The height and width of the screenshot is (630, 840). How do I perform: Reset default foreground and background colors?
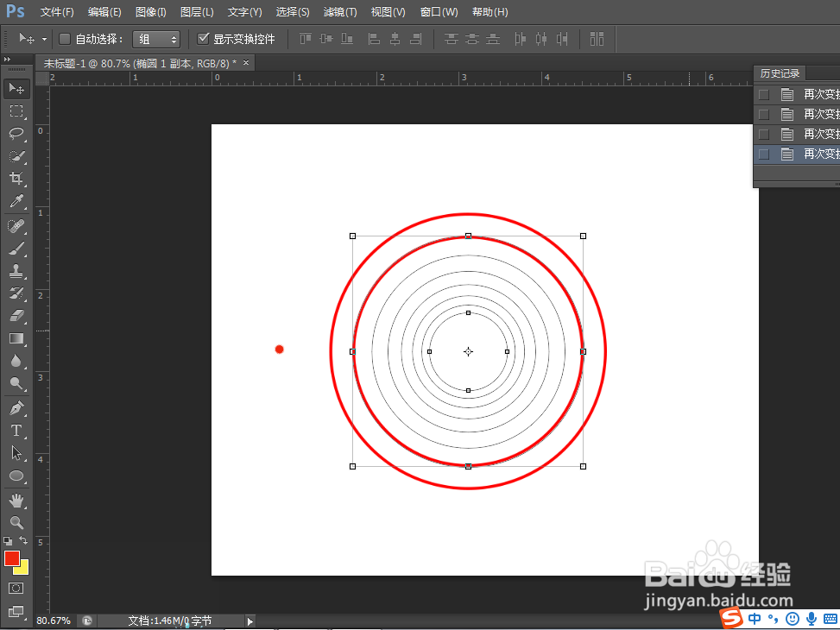point(8,541)
